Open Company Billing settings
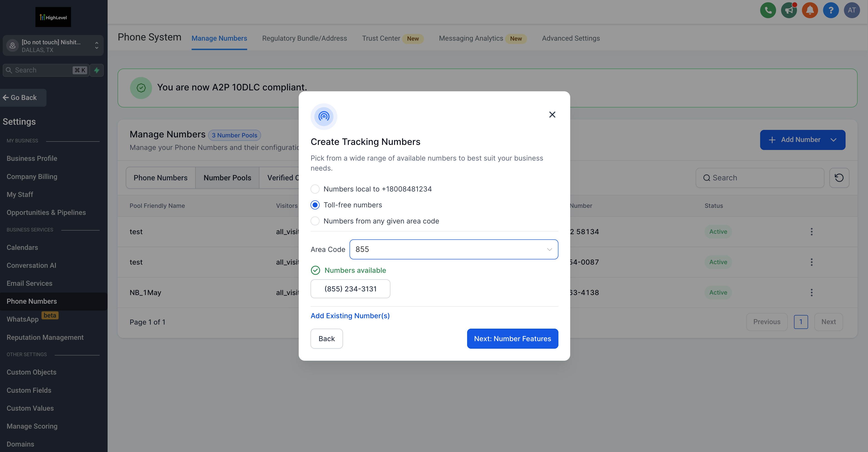Screen dimensions: 868x452 [x=32, y=176]
